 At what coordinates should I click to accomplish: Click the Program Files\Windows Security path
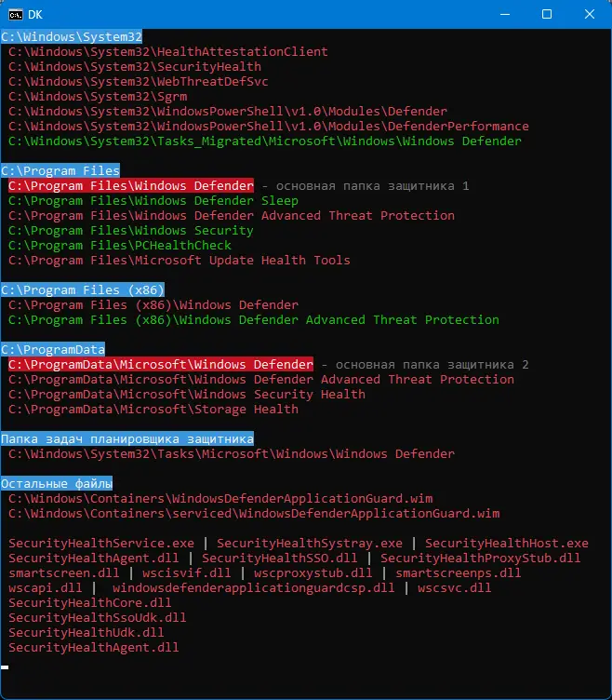[x=131, y=230]
